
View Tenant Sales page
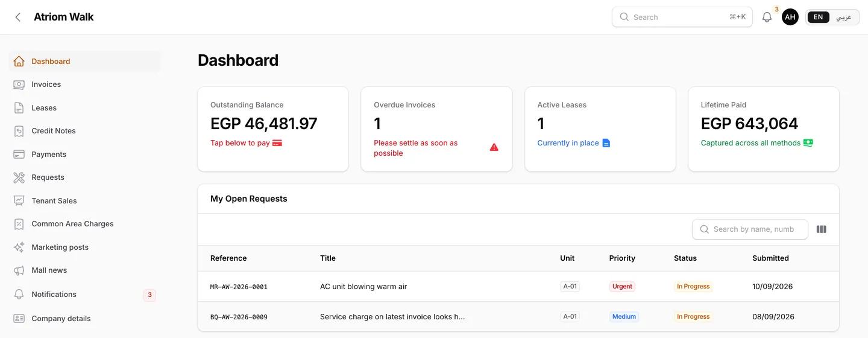[x=85, y=200]
